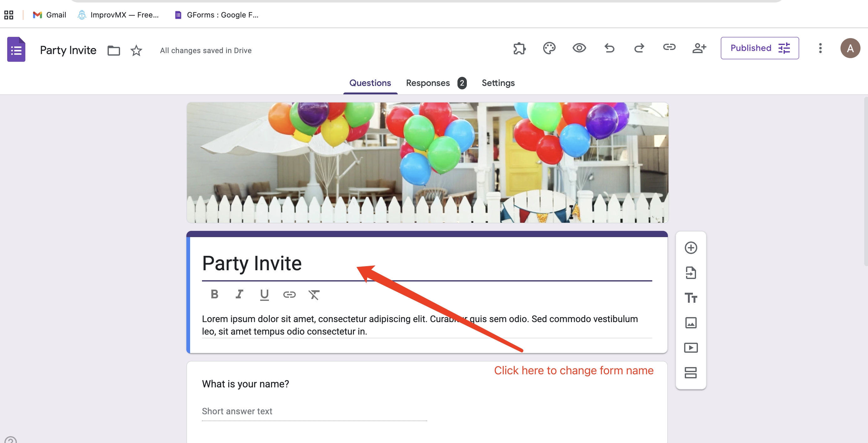Add a title and description block
The width and height of the screenshot is (868, 443).
click(x=691, y=298)
